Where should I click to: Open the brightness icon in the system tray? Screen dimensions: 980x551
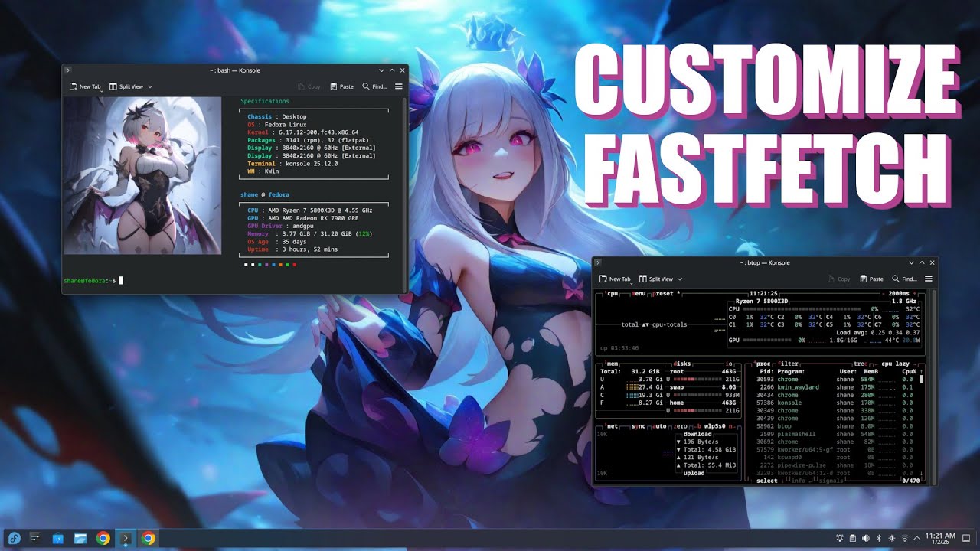tap(892, 539)
